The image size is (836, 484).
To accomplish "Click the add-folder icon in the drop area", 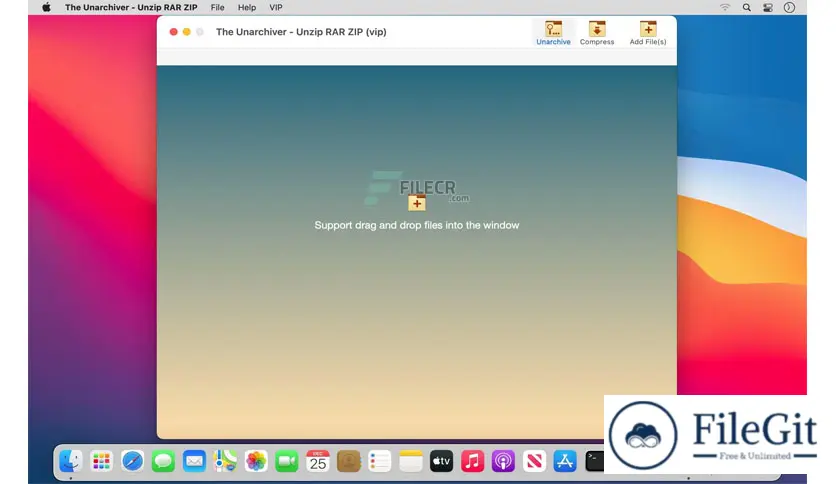I will 417,203.
